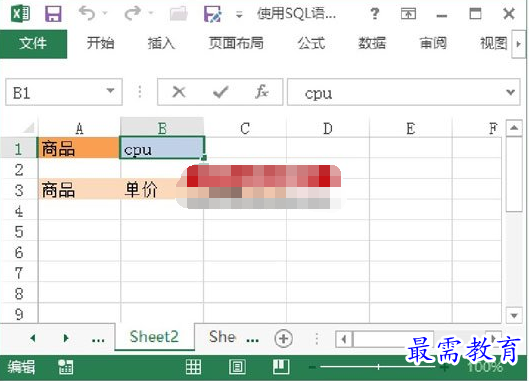Screen dimensions: 529x381
Task: Click horizontal scrollbar left arrow
Action: 344,339
